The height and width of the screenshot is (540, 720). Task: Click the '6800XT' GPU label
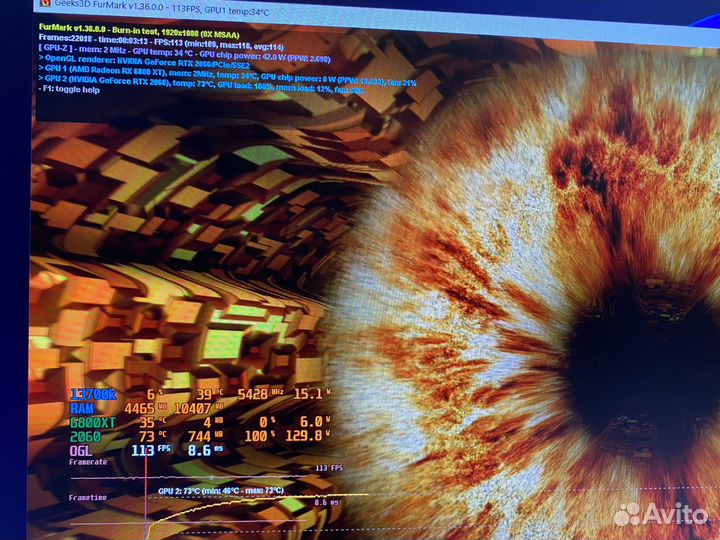point(93,422)
